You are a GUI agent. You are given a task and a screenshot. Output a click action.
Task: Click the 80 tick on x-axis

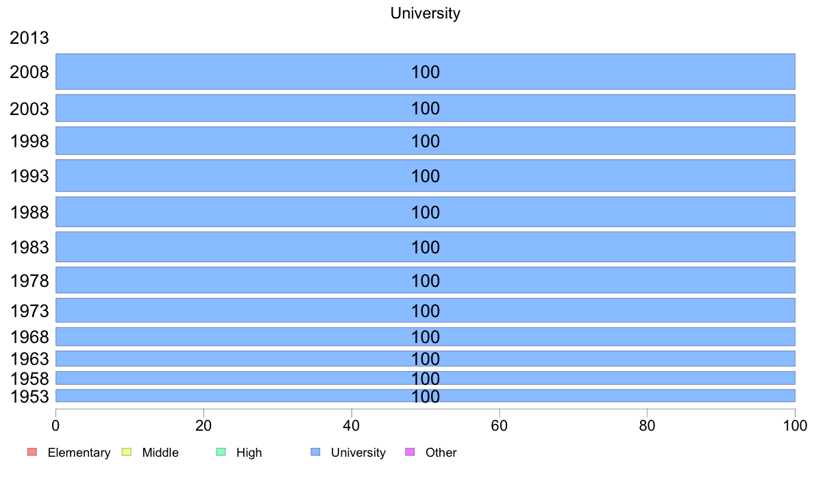click(647, 426)
